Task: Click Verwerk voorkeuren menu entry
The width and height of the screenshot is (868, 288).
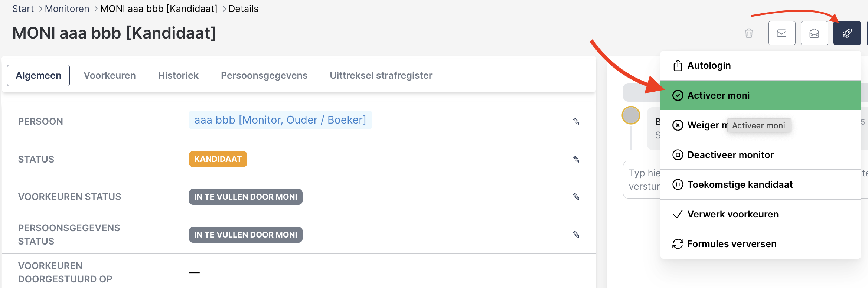Action: click(732, 214)
